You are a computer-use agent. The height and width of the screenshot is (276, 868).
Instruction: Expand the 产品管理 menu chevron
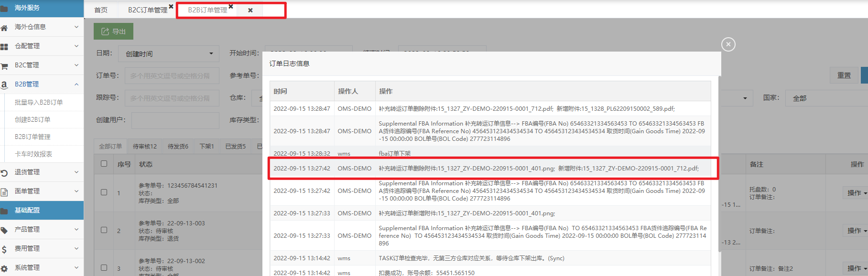tap(76, 230)
